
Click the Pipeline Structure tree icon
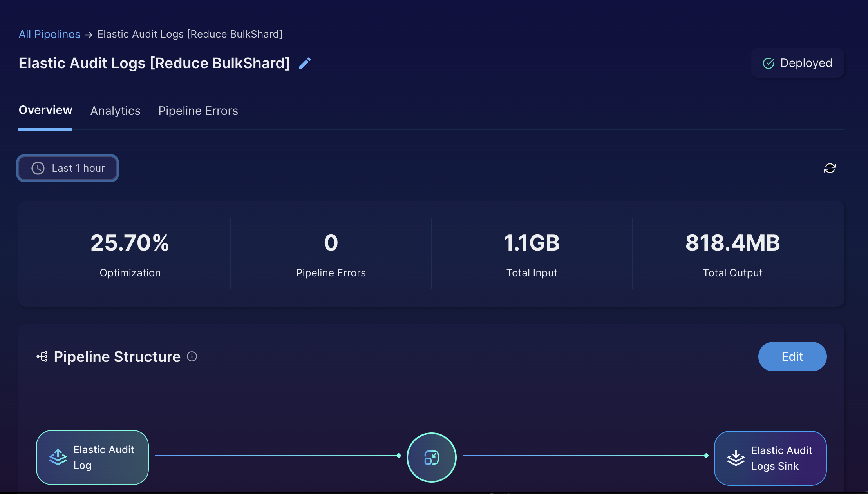pos(42,356)
